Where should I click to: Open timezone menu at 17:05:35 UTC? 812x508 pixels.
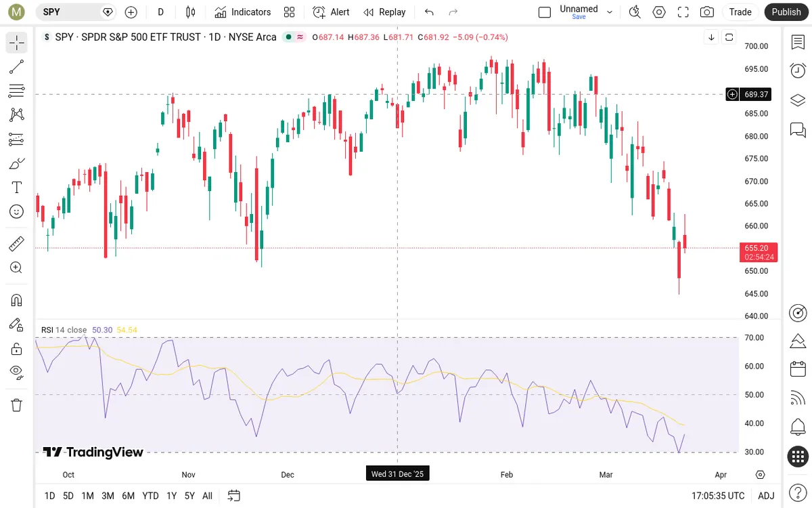[x=718, y=496]
